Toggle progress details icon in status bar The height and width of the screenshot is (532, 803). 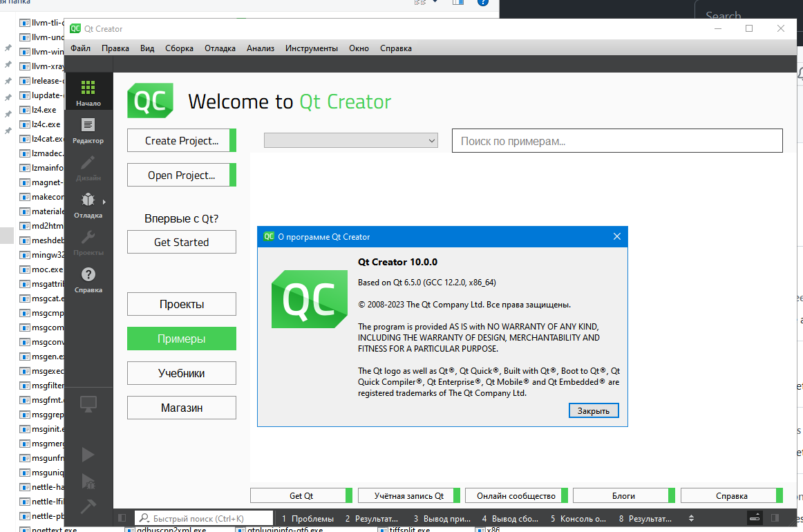pyautogui.click(x=755, y=518)
